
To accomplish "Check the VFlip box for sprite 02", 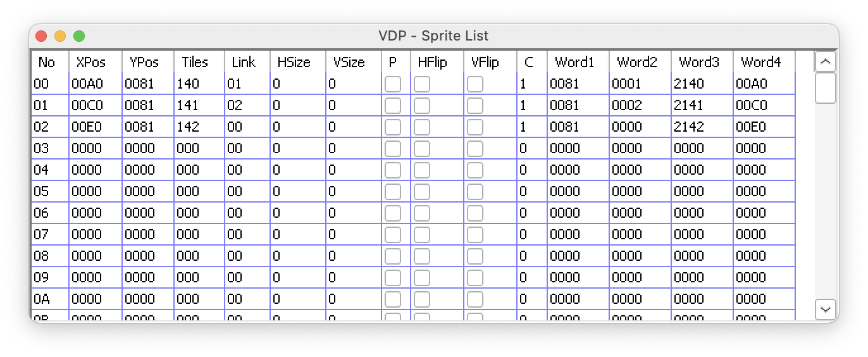I will coord(475,127).
